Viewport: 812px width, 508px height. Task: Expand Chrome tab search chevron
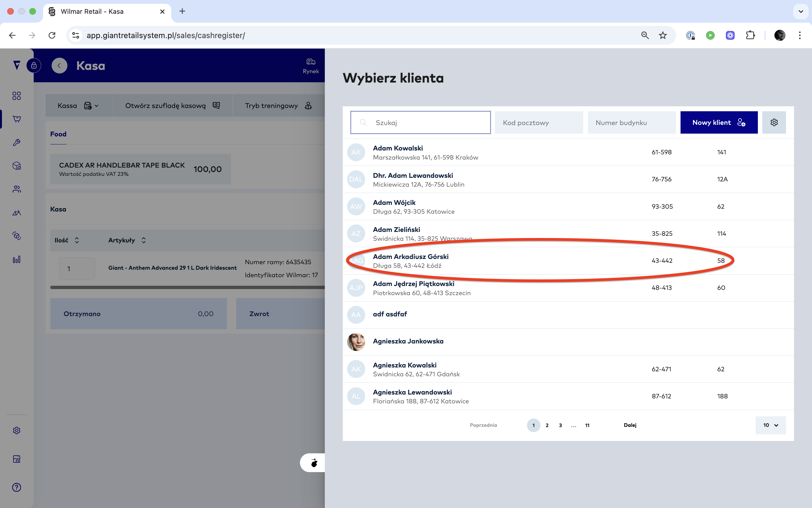(x=801, y=11)
